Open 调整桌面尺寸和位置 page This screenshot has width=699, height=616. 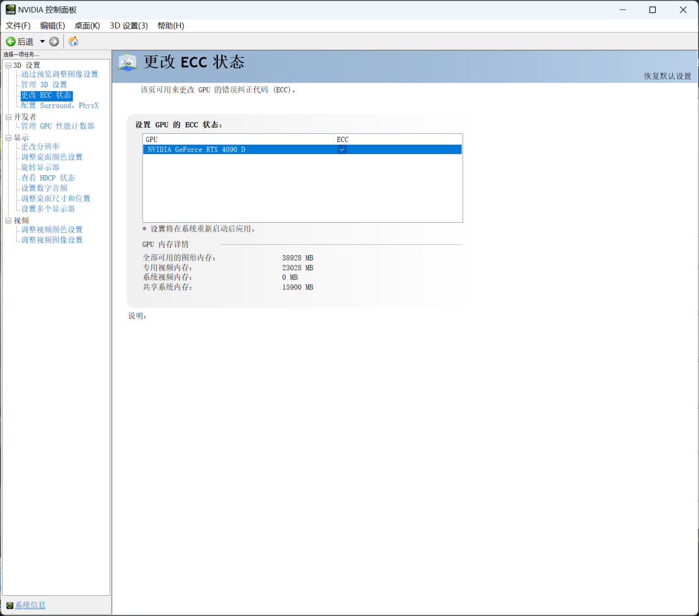point(56,199)
